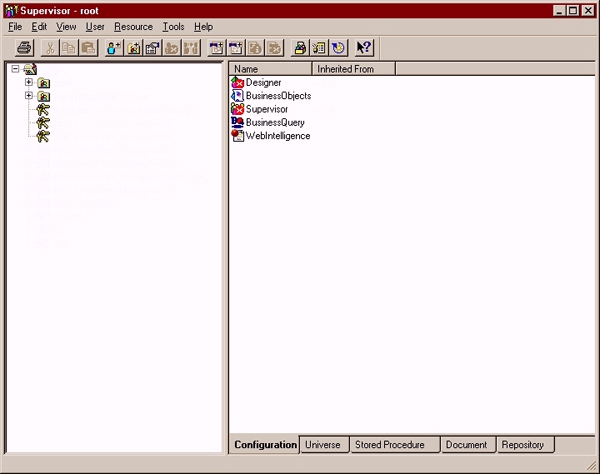Screen dimensions: 600x474
Task: Click the Inherited From column header
Action: (x=354, y=69)
